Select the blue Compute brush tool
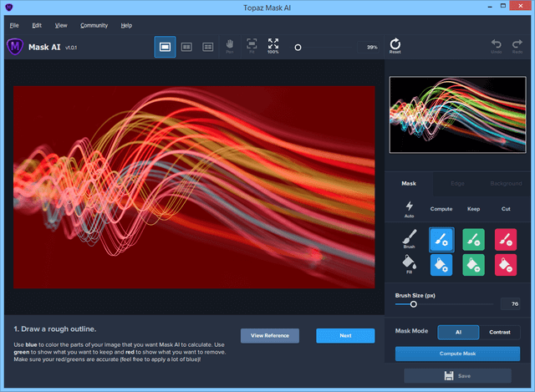The height and width of the screenshot is (392, 535). tap(443, 239)
